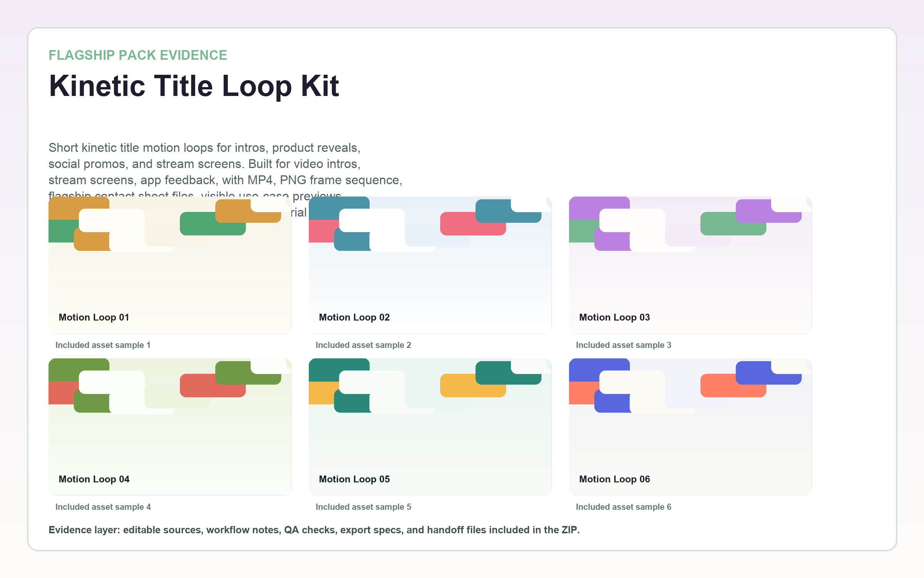The height and width of the screenshot is (578, 924).
Task: Click the Included asset sample 3 caption
Action: pos(623,345)
